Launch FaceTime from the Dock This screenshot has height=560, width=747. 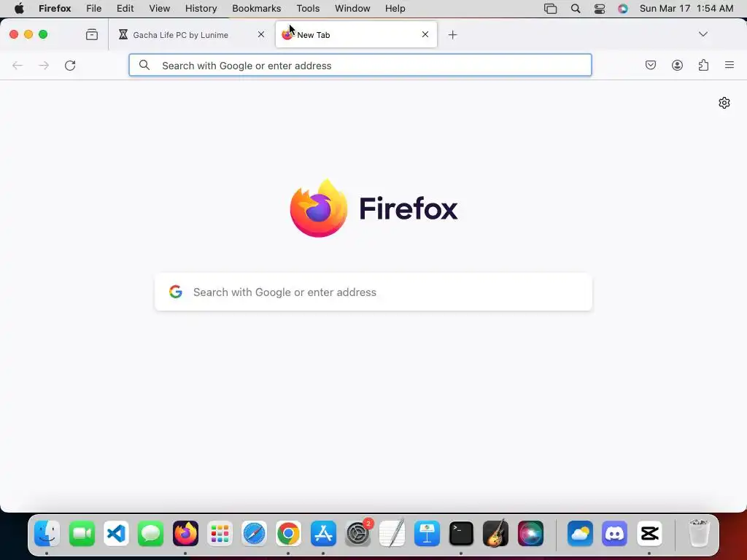pos(82,533)
